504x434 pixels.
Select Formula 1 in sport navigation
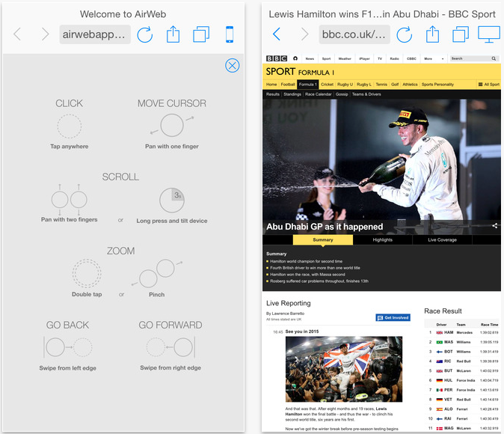pyautogui.click(x=307, y=85)
